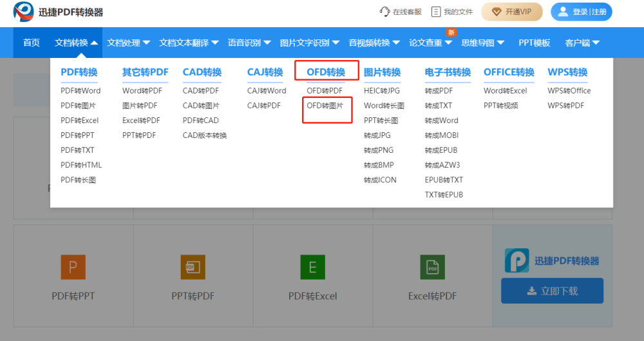Choose 转成AZW3 under 电子书转换
The height and width of the screenshot is (341, 644).
442,165
